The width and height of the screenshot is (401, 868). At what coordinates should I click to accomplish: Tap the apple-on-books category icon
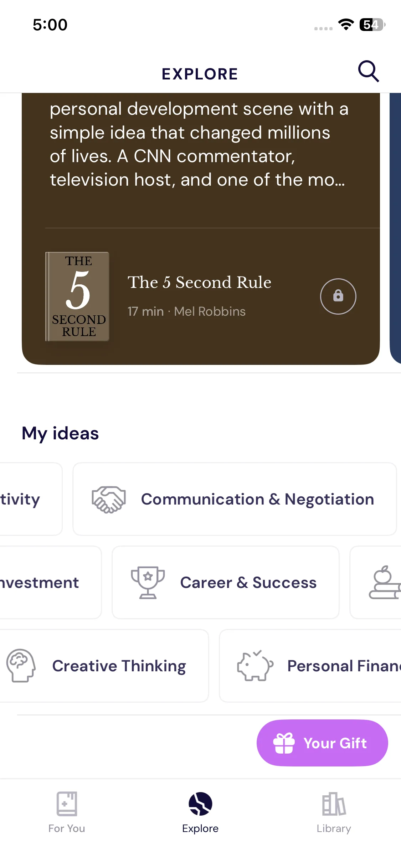(384, 582)
